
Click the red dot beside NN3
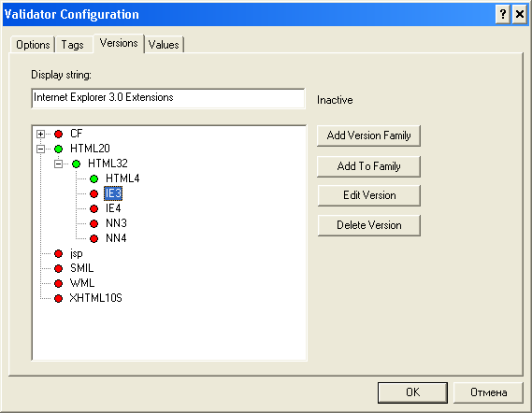(x=94, y=224)
